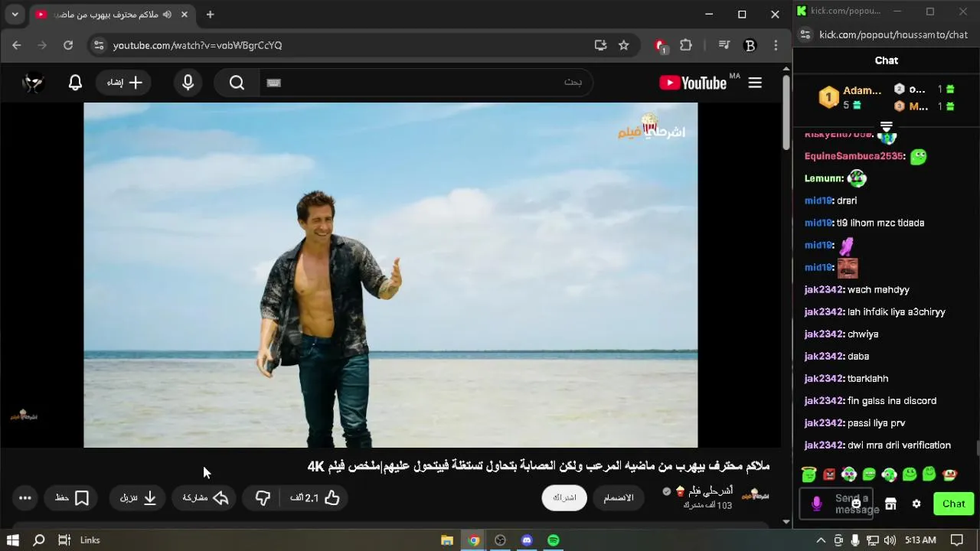Open Spotify from the taskbar
This screenshot has width=980, height=551.
click(554, 540)
